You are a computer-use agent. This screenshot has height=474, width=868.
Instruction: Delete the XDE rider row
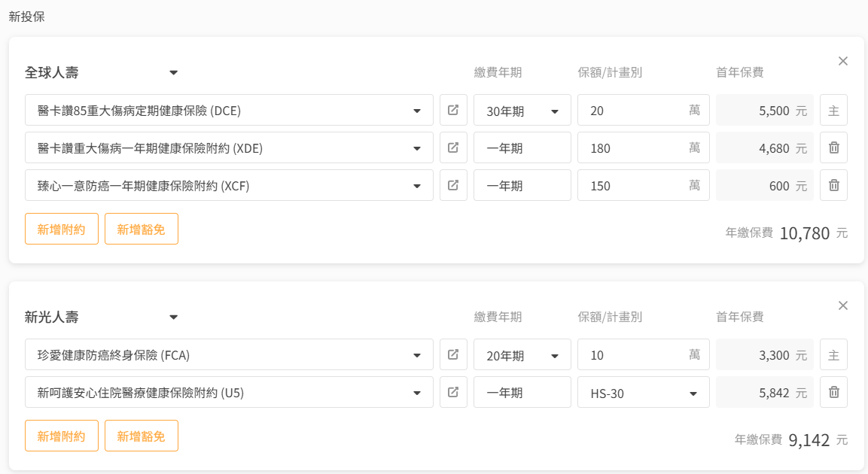833,147
